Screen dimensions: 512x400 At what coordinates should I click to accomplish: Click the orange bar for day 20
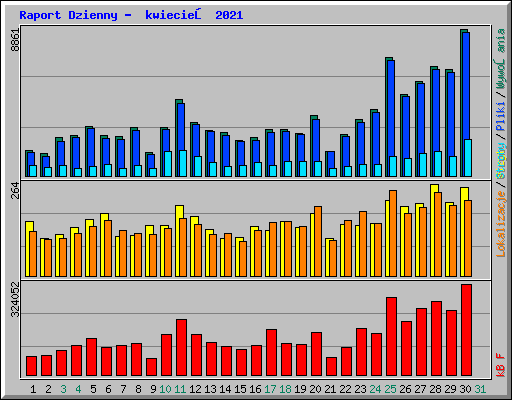318,241
